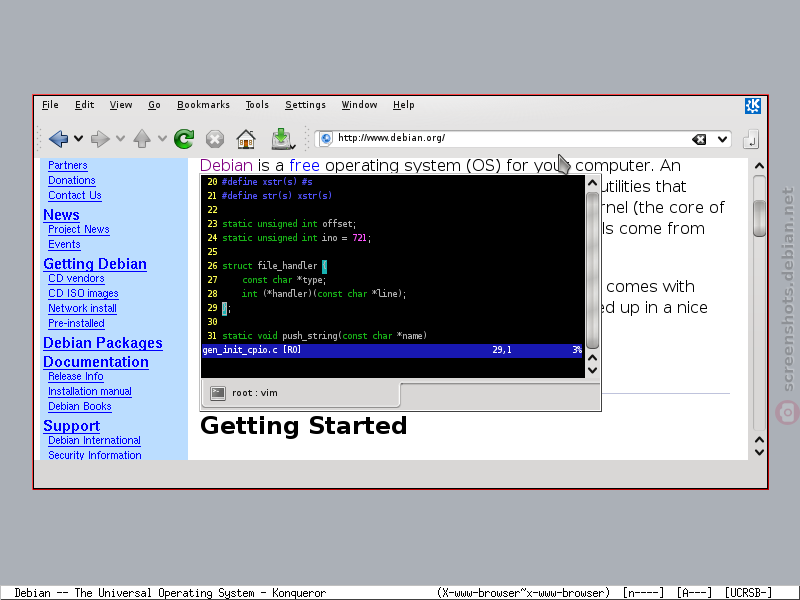Screen dimensions: 800x600
Task: Follow the Security Information link
Action: pos(95,455)
